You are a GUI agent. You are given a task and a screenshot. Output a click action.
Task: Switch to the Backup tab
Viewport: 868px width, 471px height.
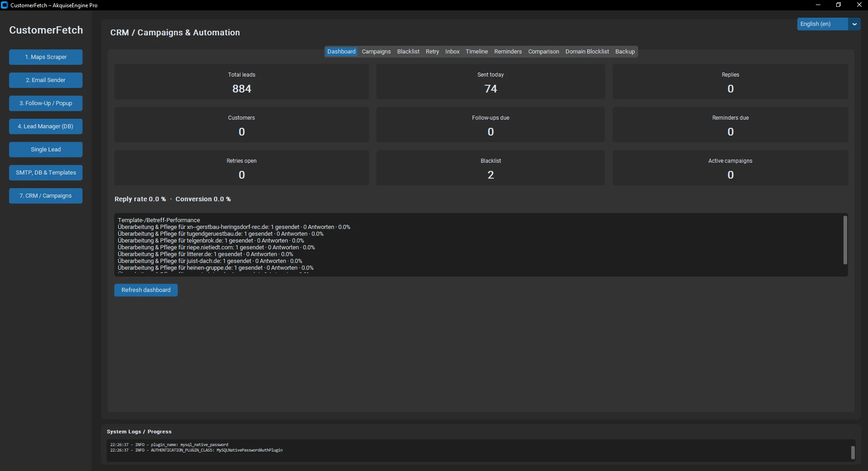coord(625,52)
